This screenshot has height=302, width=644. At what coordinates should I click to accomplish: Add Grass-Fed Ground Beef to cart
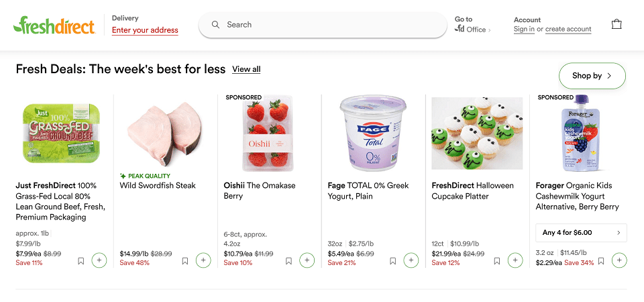click(x=99, y=260)
